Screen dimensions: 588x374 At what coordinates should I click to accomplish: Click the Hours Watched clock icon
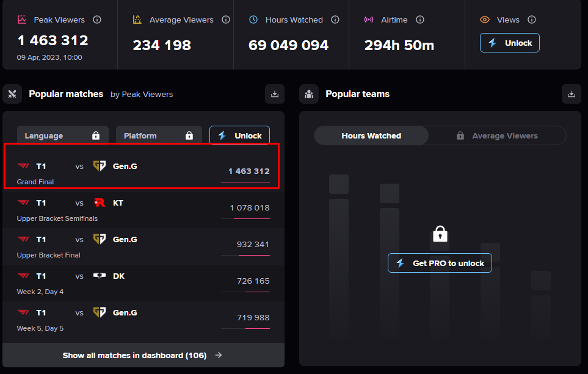click(x=253, y=20)
